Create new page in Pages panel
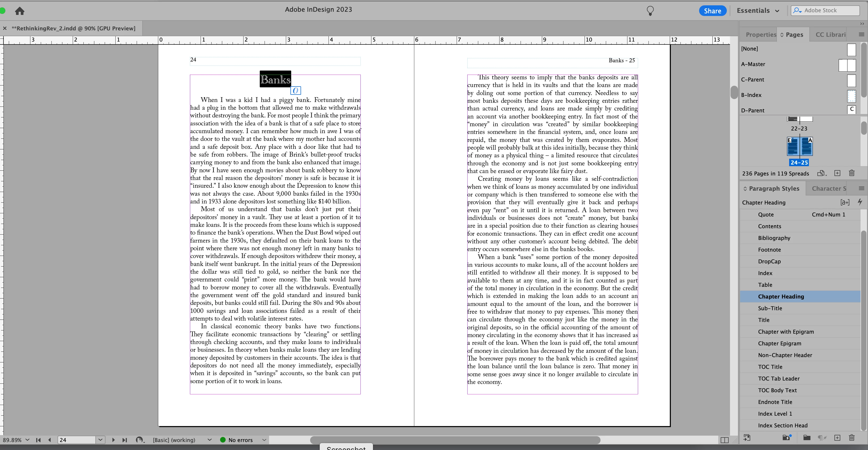This screenshot has height=450, width=868. [837, 173]
